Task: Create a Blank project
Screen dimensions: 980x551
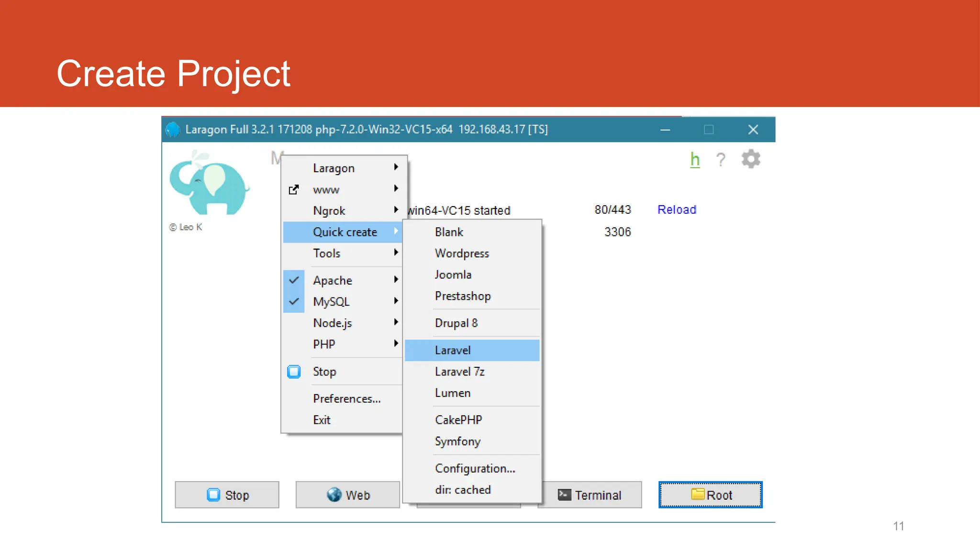Action: click(x=472, y=232)
